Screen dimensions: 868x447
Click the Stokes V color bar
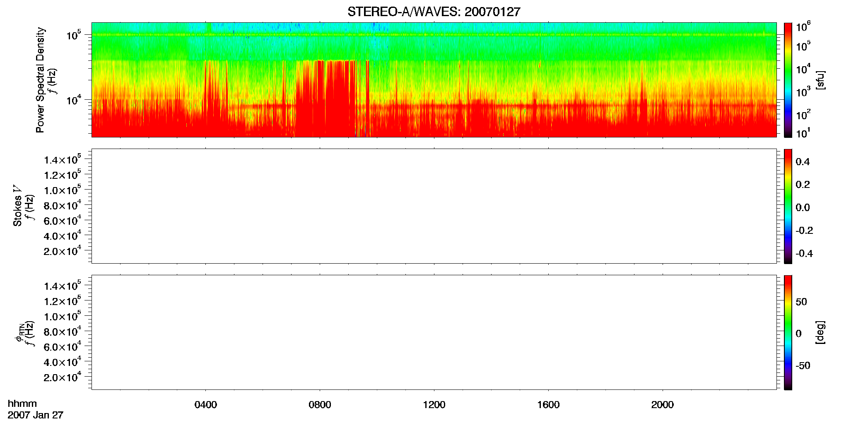788,206
